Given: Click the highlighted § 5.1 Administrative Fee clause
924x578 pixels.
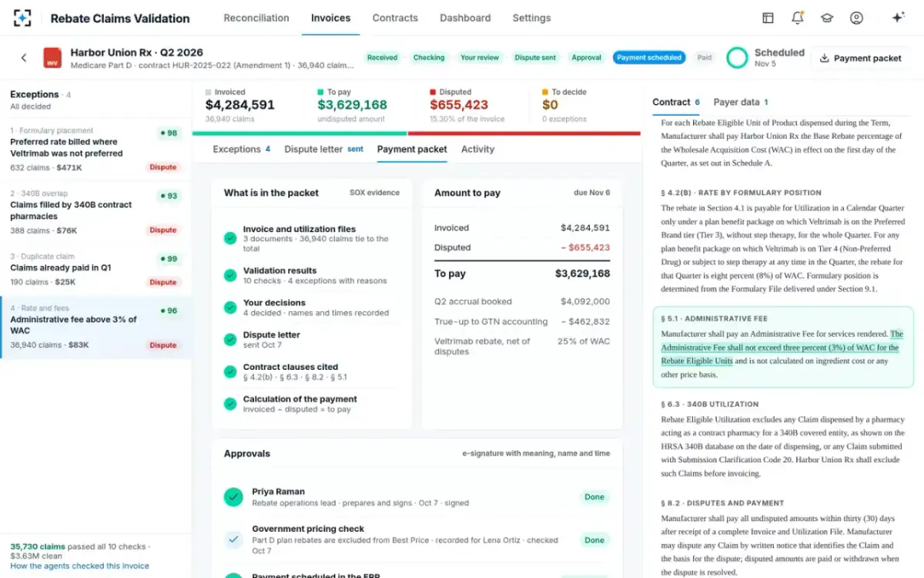Looking at the screenshot, I should click(783, 347).
